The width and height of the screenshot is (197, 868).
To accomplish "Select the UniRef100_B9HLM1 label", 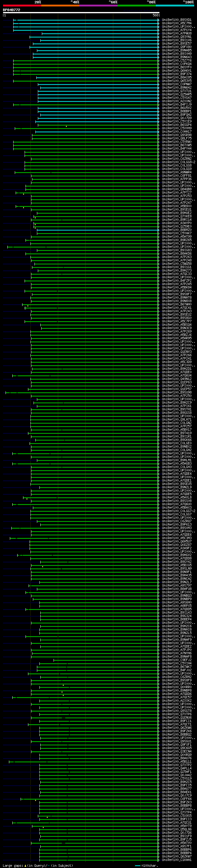I will click(176, 460).
